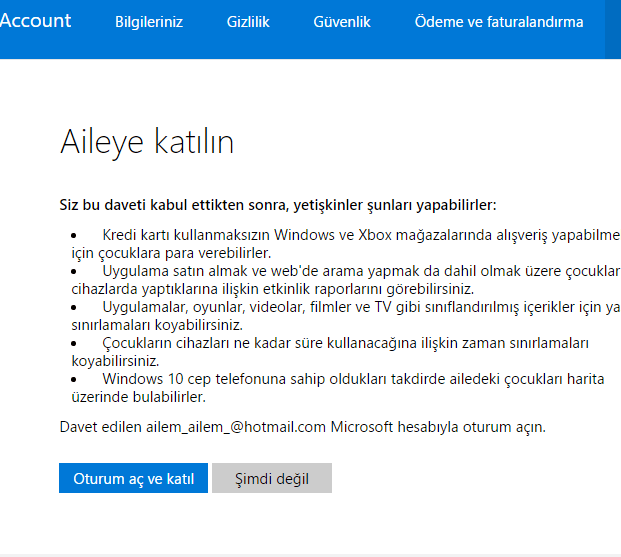Click the bullet dot before Kredi kartı
Screen dimensions: 621x557
[74, 235]
